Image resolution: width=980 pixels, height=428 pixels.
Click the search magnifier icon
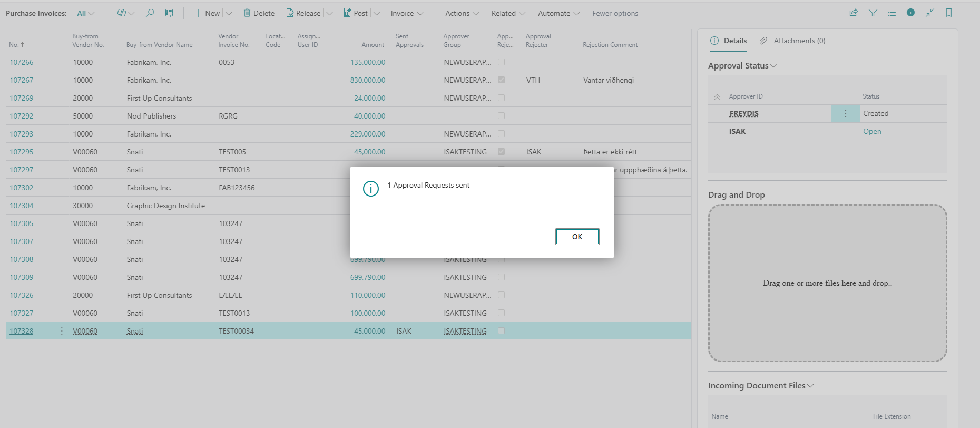(150, 13)
